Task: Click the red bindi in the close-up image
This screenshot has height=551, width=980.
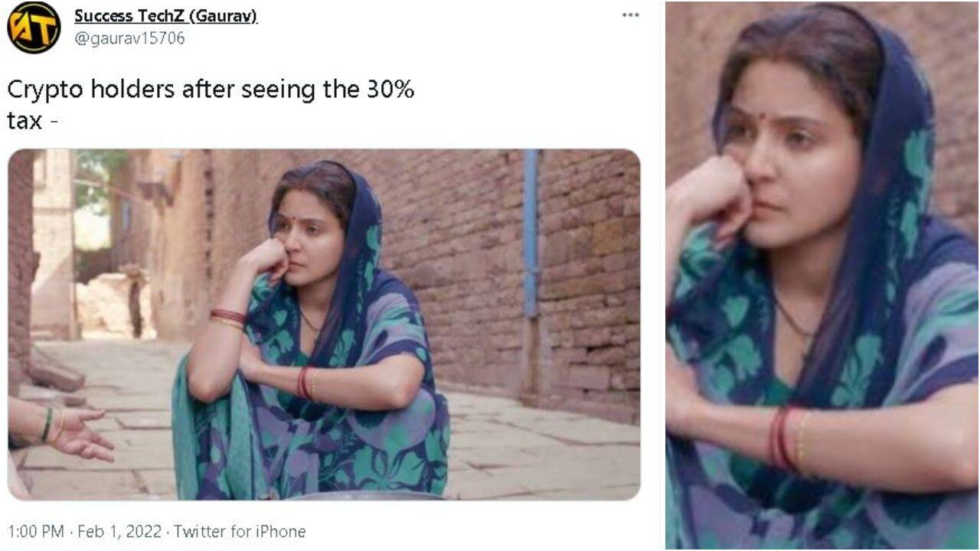Action: point(763,119)
